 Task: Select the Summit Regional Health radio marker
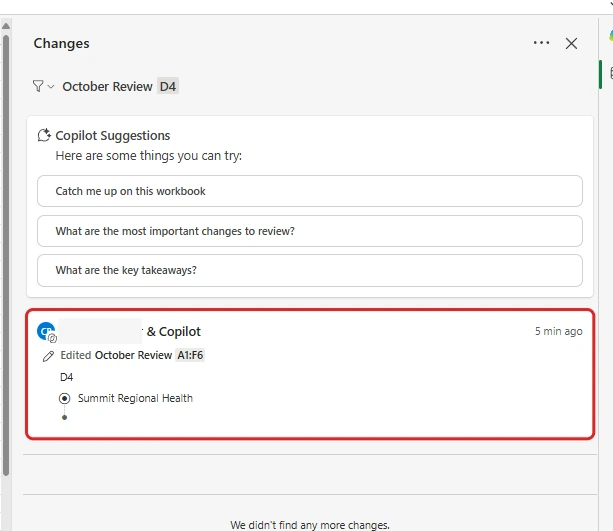click(x=65, y=398)
